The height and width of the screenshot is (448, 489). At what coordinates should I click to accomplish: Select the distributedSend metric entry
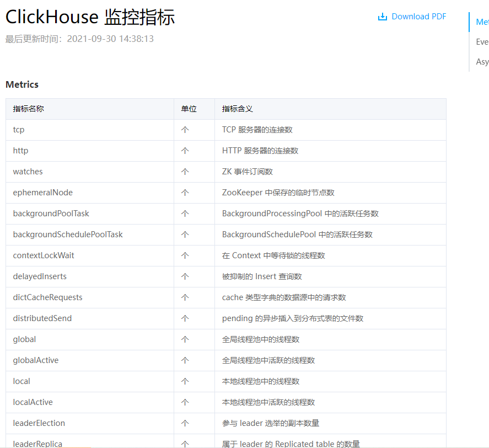click(x=42, y=318)
